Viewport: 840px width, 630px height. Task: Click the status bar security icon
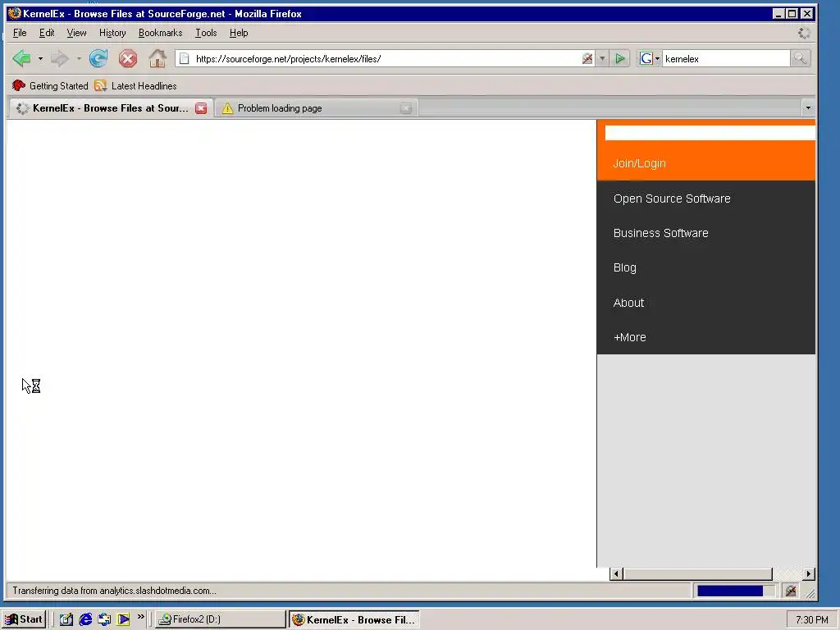792,591
